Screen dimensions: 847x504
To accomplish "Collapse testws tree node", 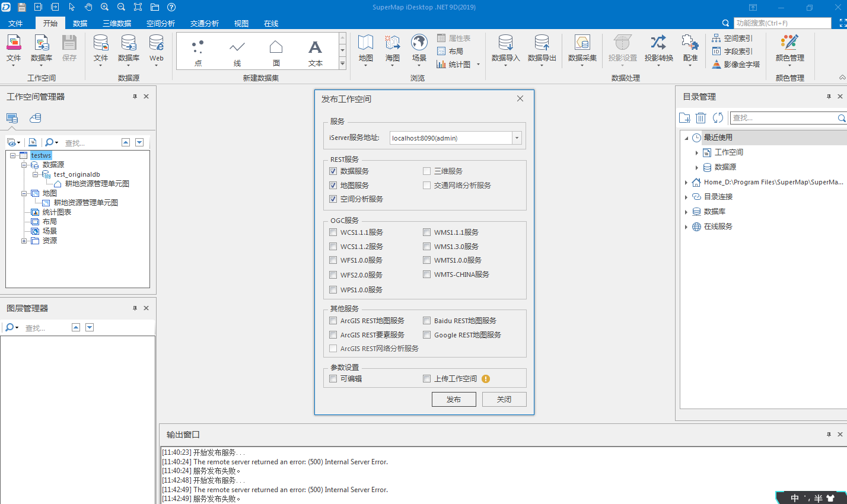I will pyautogui.click(x=12, y=155).
